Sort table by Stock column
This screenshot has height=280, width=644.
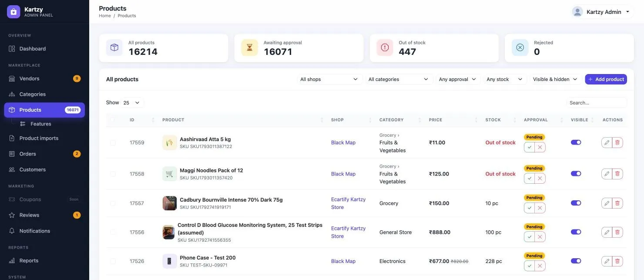(500, 120)
